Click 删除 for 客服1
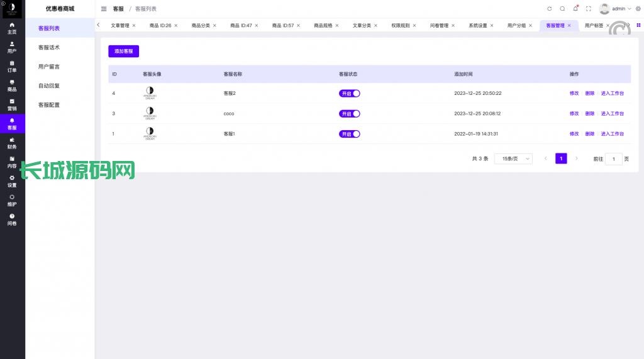This screenshot has height=359, width=644. [590, 134]
